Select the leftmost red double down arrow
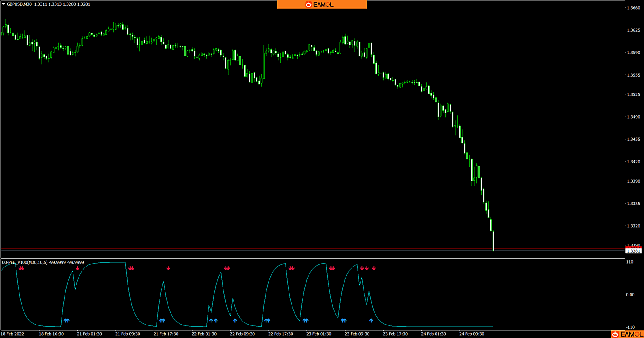The image size is (644, 338). [22, 268]
